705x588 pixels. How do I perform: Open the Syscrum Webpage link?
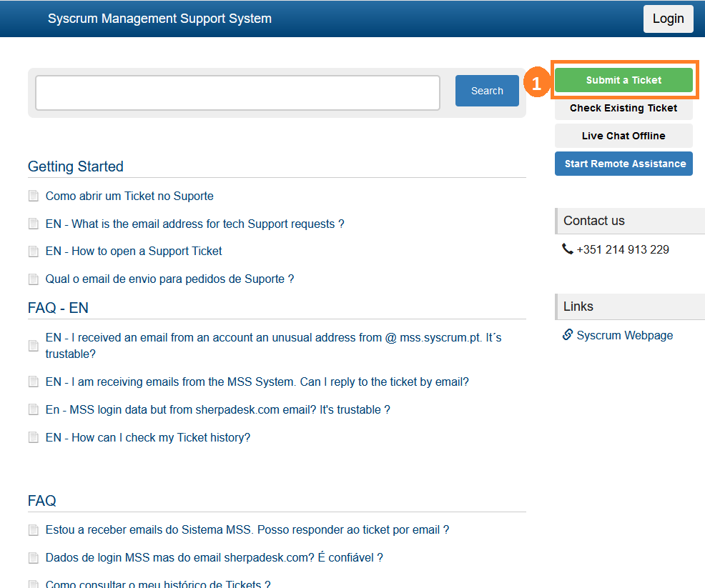coord(624,335)
